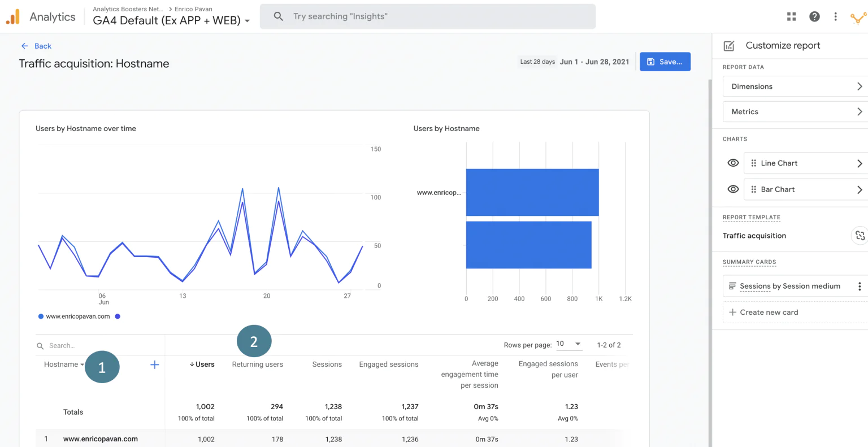Screen dimensions: 868x447
Task: Open the three-dot more options menu in header
Action: coord(835,16)
